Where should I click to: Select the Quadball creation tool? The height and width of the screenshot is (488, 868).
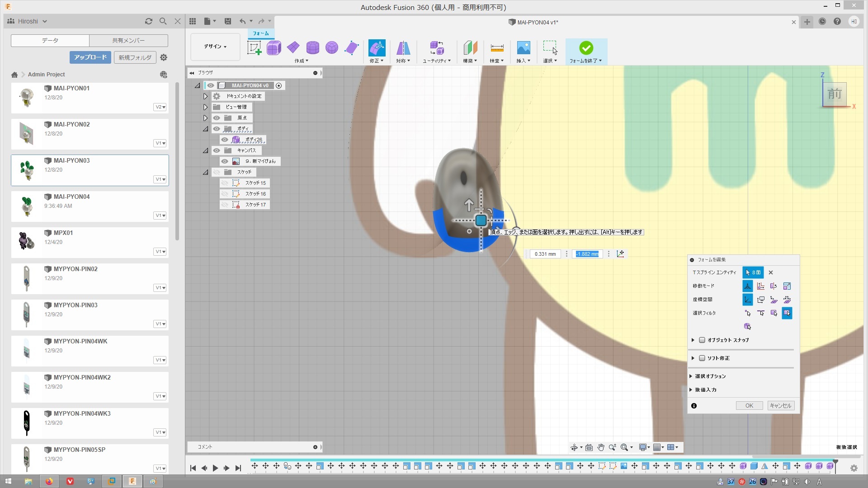(x=332, y=48)
